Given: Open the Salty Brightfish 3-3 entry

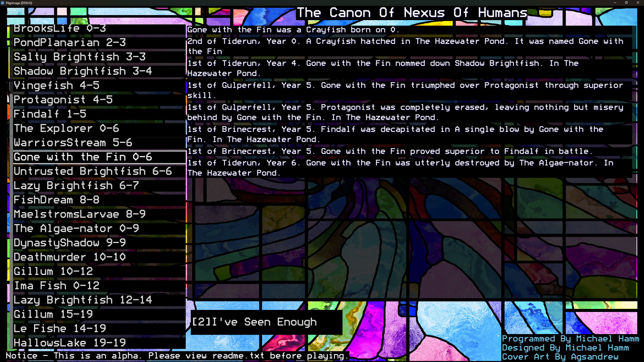Looking at the screenshot, I should (x=99, y=57).
